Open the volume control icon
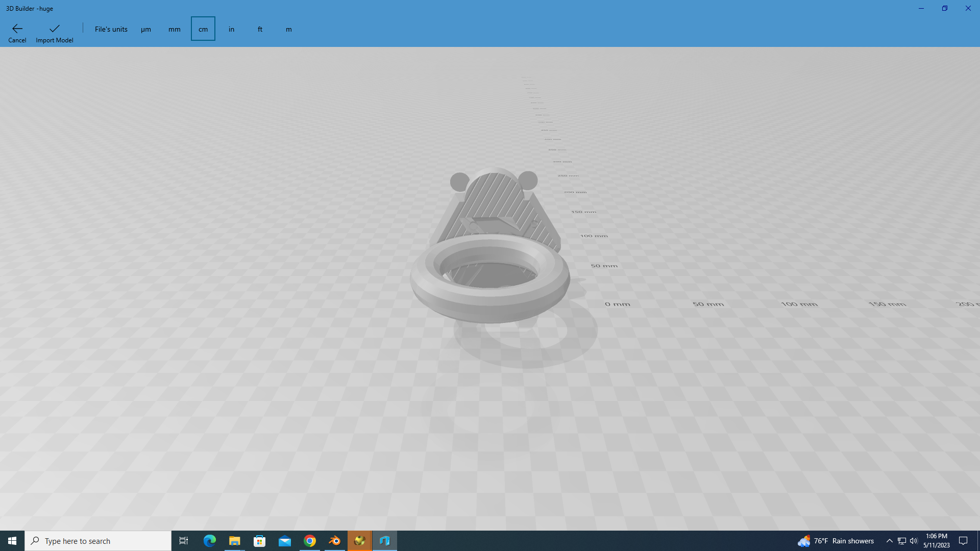This screenshot has width=980, height=551. (x=914, y=541)
